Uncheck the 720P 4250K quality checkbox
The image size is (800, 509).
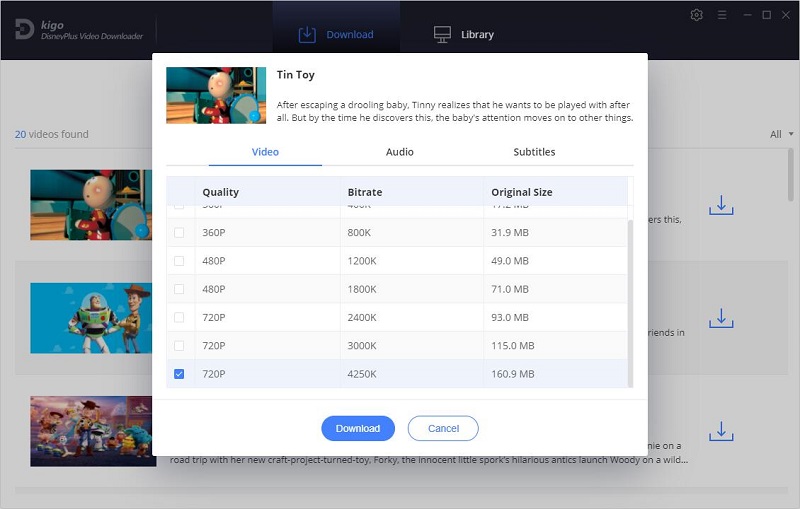coord(179,374)
